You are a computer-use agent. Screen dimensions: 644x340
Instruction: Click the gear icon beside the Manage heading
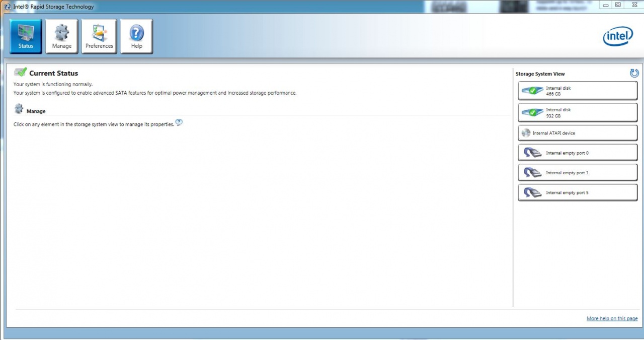(x=19, y=109)
